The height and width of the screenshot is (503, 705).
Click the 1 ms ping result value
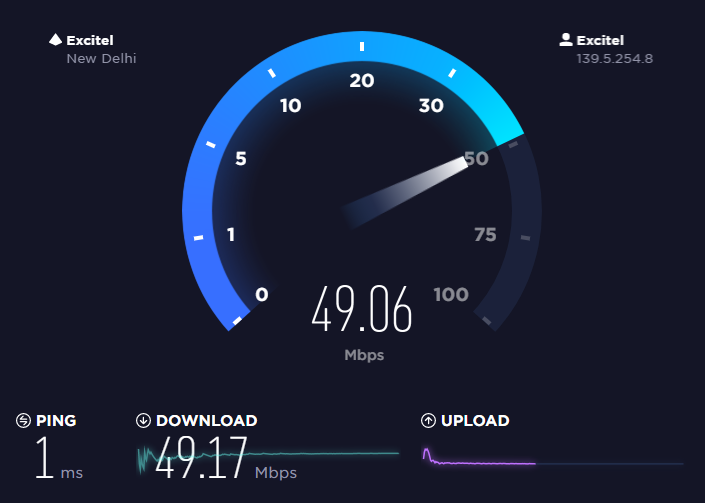(59, 458)
